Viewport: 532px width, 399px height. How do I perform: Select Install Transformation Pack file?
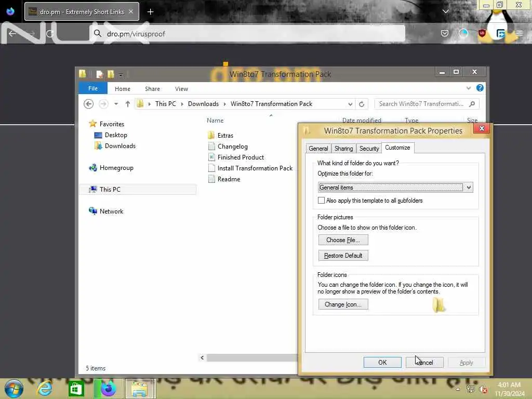255,168
